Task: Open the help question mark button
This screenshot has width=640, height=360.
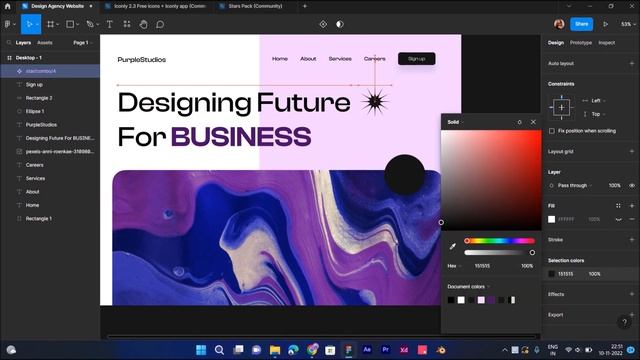Action: [x=624, y=322]
